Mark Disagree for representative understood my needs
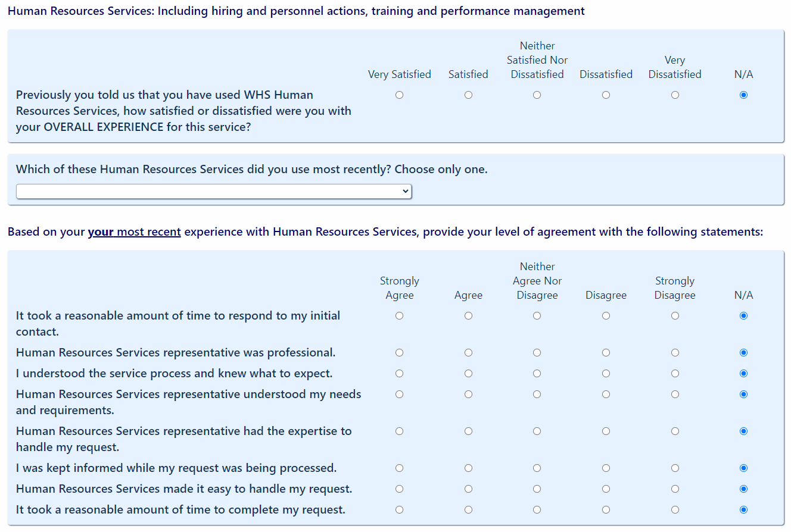Screen dimensions: 791x532 (x=606, y=395)
